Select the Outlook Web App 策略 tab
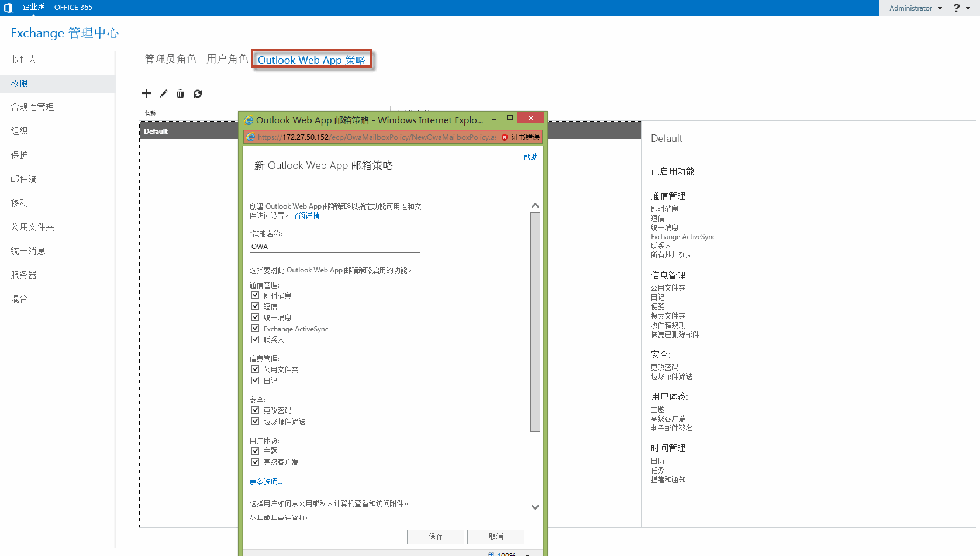The height and width of the screenshot is (556, 980). [312, 60]
